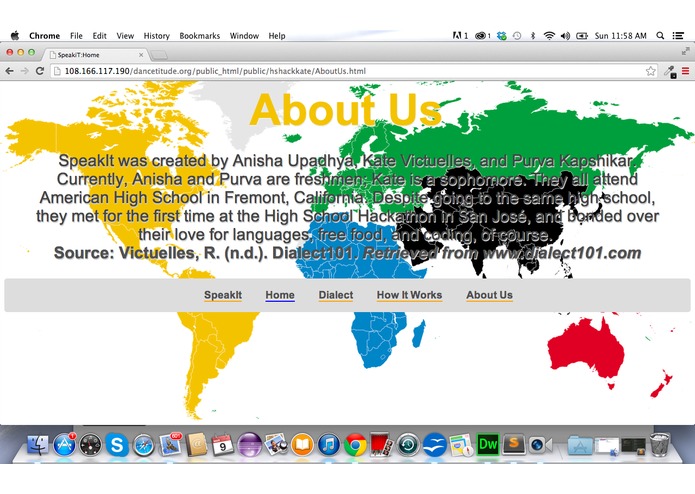Image resolution: width=695 pixels, height=494 pixels.
Task: Open the Bookmarks menu
Action: point(199,36)
